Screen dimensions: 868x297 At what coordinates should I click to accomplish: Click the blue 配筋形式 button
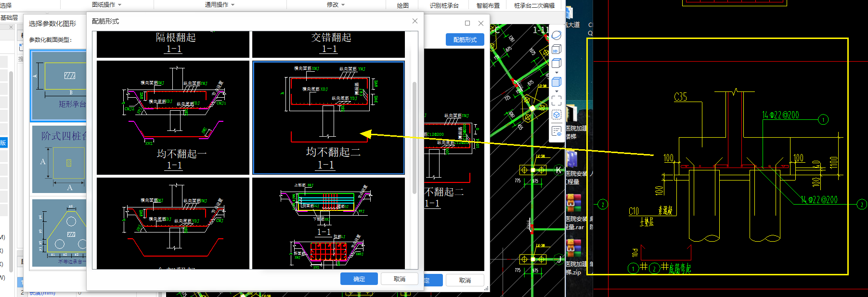pyautogui.click(x=465, y=40)
